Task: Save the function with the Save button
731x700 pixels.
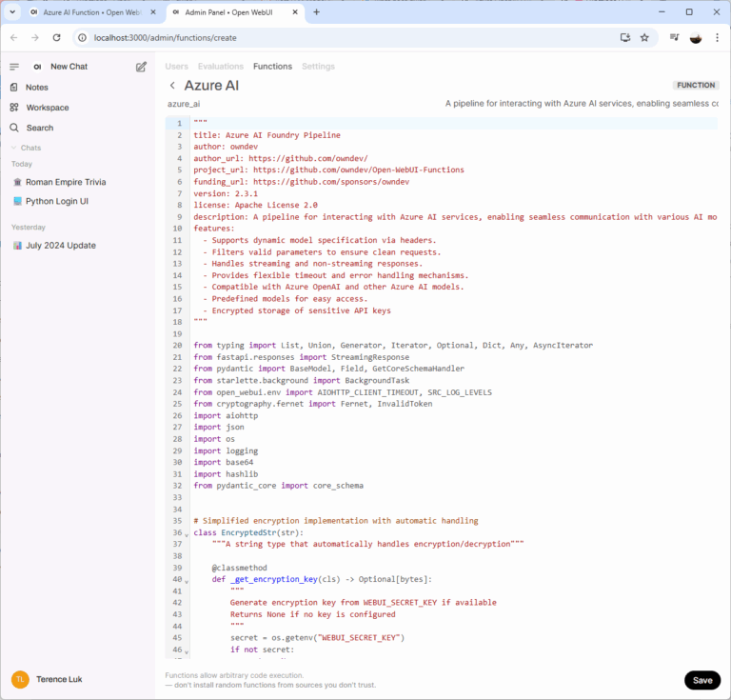Action: [x=702, y=680]
